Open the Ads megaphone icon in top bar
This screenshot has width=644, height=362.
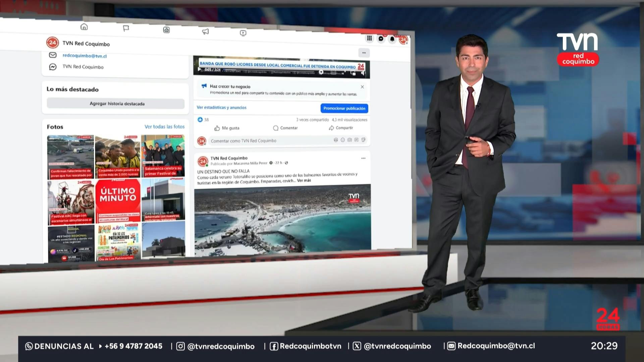pyautogui.click(x=205, y=32)
